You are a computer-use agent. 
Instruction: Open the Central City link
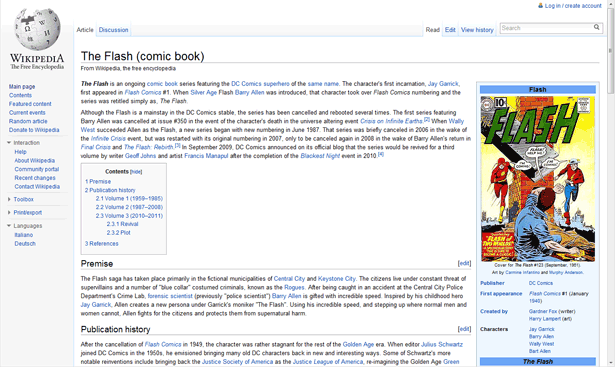click(289, 279)
